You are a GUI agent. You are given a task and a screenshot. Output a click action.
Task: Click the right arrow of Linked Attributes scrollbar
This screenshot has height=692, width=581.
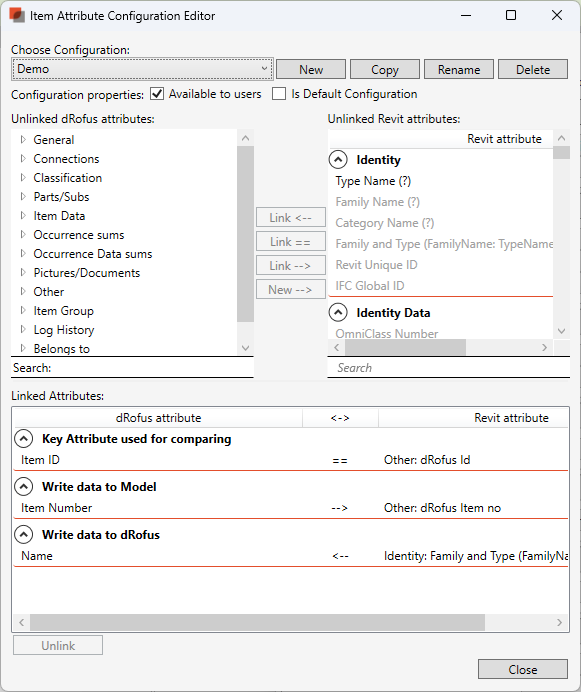pos(559,623)
